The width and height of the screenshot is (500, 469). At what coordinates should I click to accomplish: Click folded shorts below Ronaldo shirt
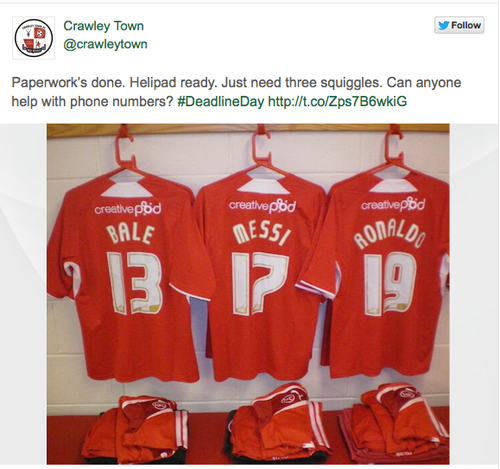[395, 423]
